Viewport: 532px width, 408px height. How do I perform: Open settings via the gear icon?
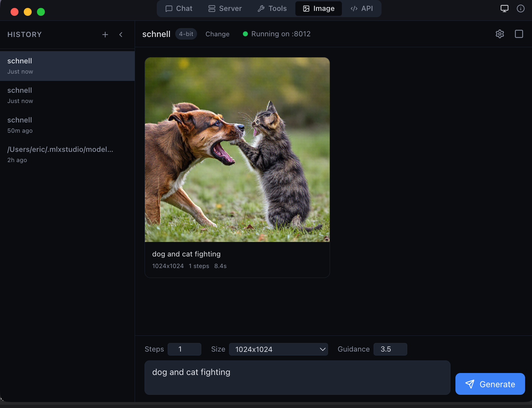[x=500, y=34]
